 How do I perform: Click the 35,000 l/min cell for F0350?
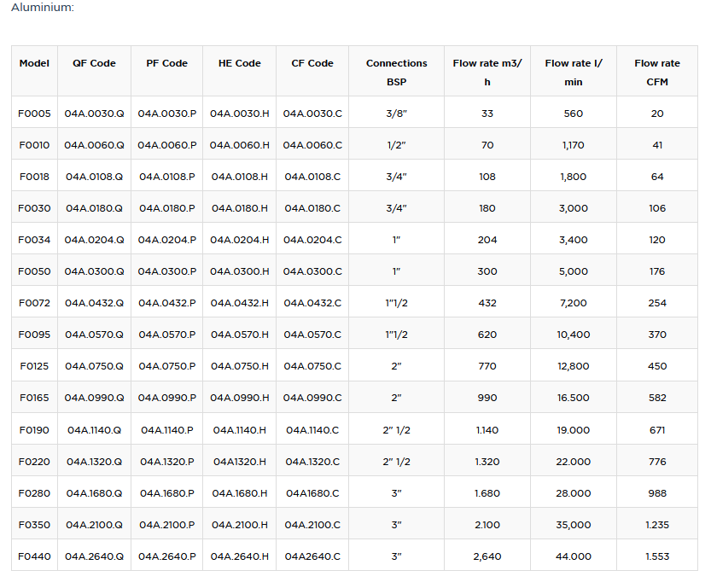pyautogui.click(x=573, y=525)
